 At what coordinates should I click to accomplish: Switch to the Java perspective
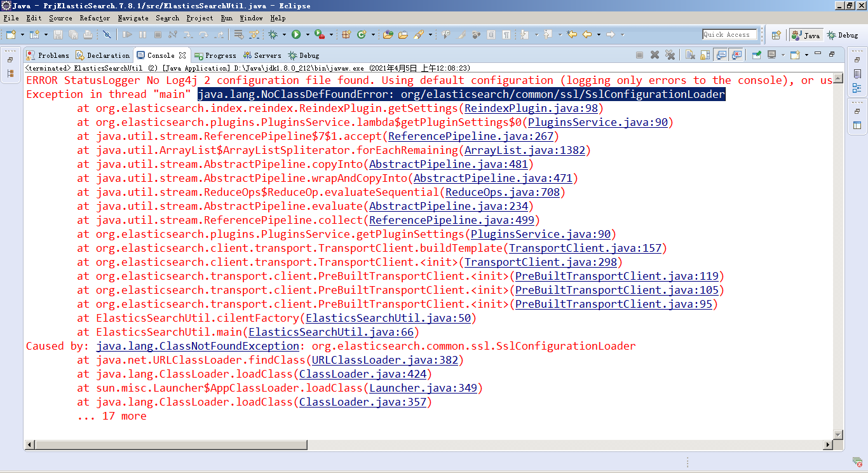[x=806, y=36]
